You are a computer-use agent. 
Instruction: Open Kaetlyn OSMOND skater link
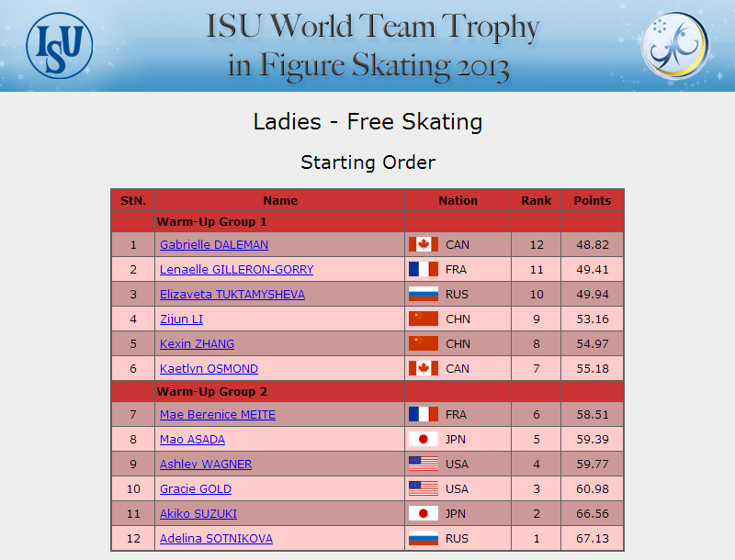click(209, 369)
